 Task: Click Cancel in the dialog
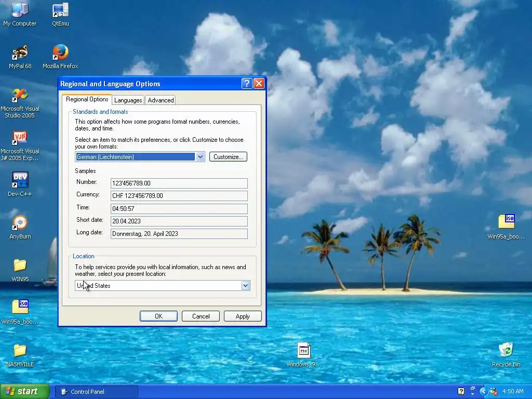(x=201, y=316)
